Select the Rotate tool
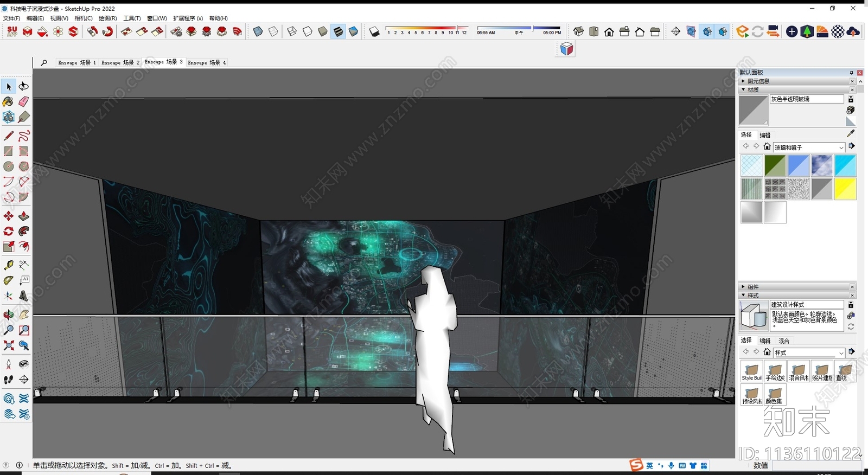Viewport: 868px width, 475px height. pyautogui.click(x=9, y=232)
